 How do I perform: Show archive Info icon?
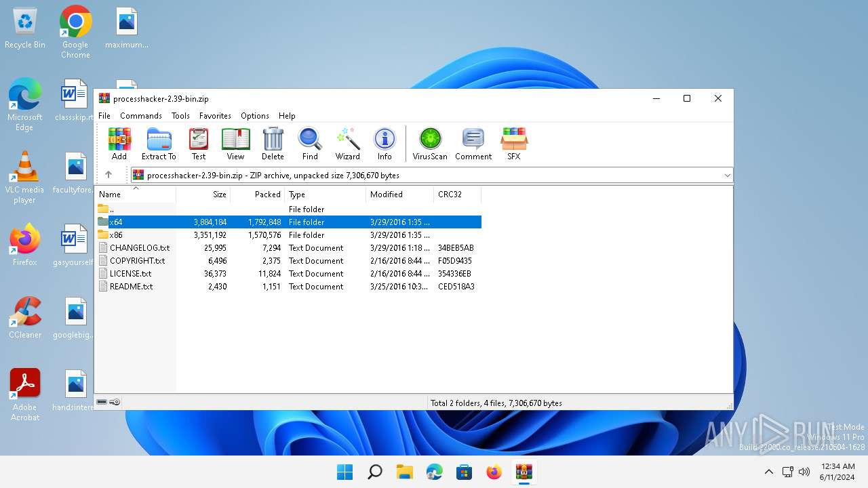384,144
